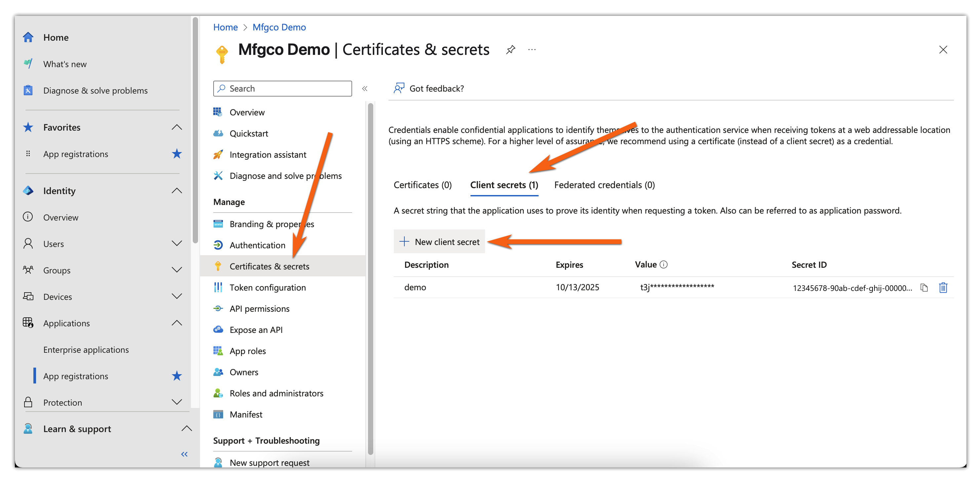Click the resource menu Search field

[x=282, y=89]
